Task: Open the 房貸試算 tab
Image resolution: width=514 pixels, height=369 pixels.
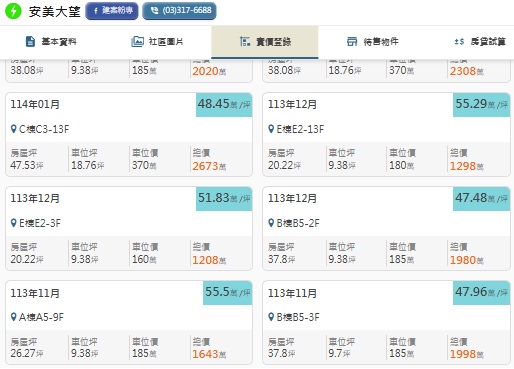Action: (x=480, y=42)
